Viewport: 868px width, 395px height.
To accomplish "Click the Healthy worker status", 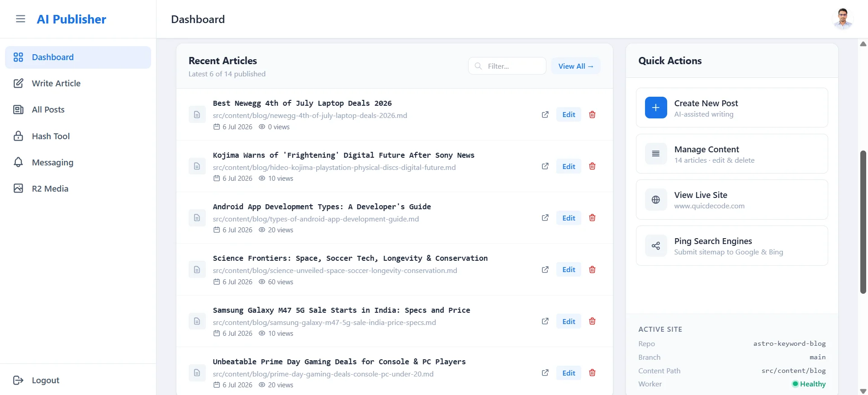I will (x=809, y=384).
